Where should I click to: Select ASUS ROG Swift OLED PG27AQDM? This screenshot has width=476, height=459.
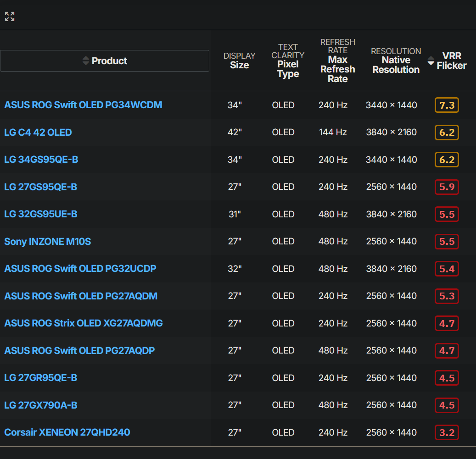click(x=81, y=296)
